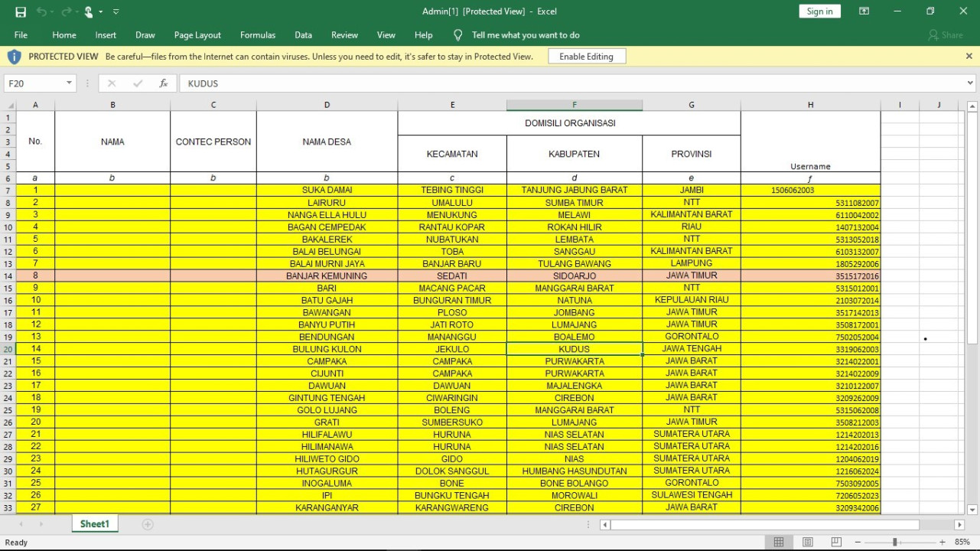Image resolution: width=980 pixels, height=551 pixels.
Task: Open the Formulas ribbon tab
Action: [258, 35]
